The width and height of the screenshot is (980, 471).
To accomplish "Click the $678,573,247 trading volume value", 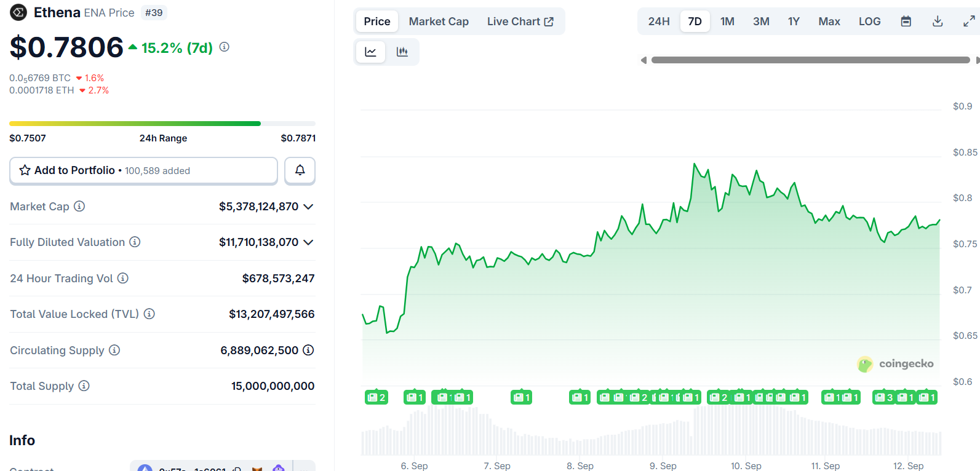I will click(278, 279).
